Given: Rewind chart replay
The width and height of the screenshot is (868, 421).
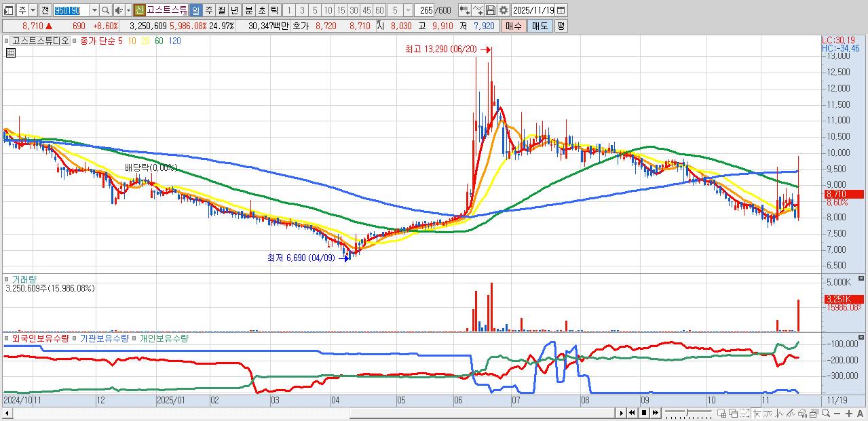Looking at the screenshot, I should click(x=632, y=413).
